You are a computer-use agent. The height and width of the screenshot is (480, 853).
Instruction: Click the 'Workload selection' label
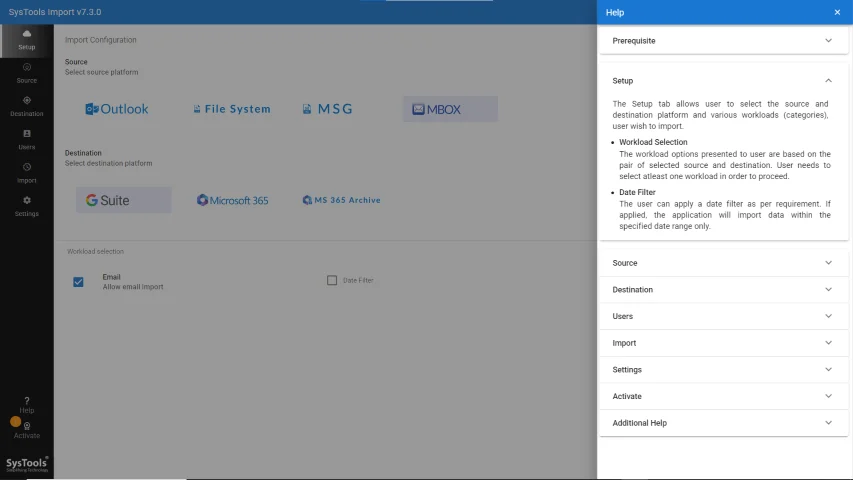click(95, 251)
